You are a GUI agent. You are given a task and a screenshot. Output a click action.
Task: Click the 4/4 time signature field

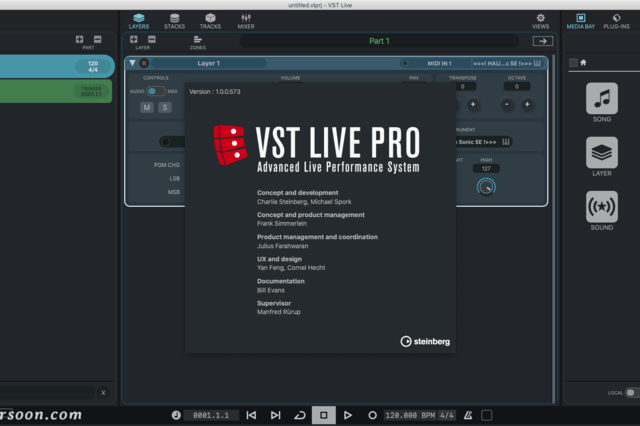447,415
